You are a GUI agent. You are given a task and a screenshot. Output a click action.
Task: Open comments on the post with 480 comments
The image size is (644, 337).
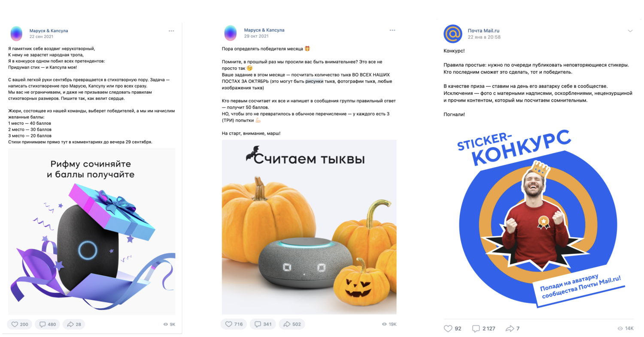pos(48,324)
